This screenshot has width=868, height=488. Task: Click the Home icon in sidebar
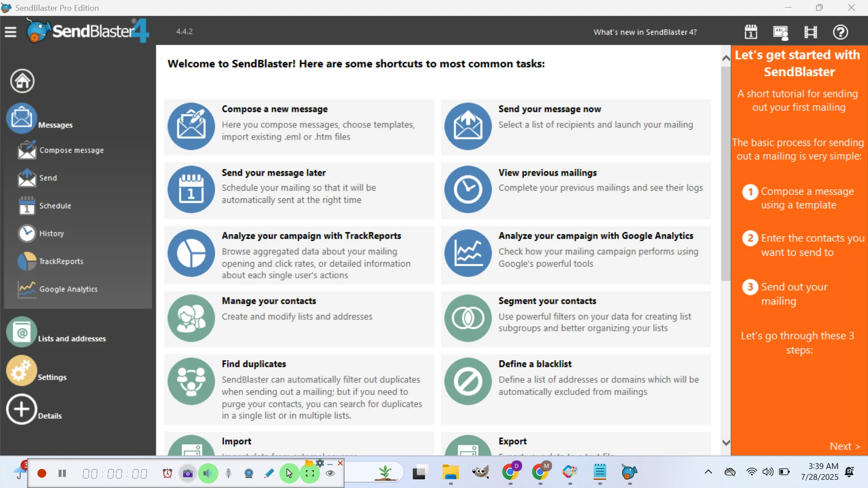(x=22, y=81)
